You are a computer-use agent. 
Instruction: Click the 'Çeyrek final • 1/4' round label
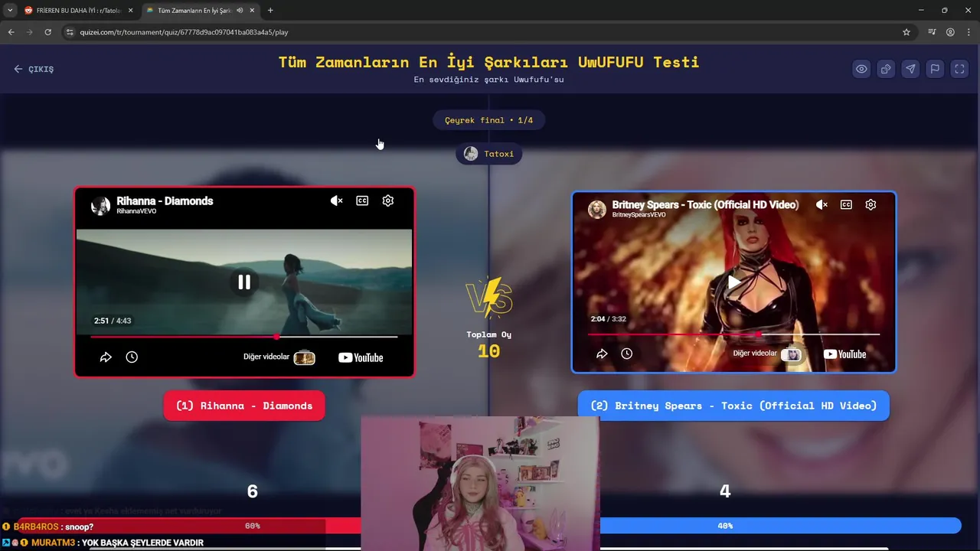(488, 120)
